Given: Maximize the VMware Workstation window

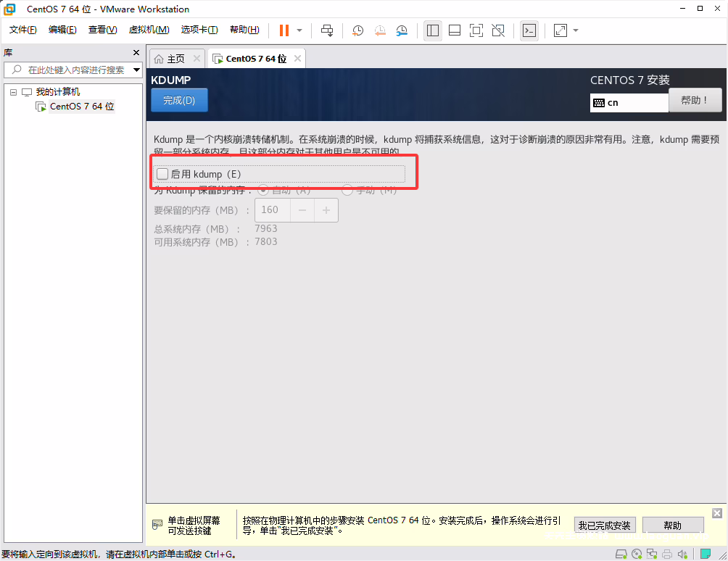Looking at the screenshot, I should [700, 9].
